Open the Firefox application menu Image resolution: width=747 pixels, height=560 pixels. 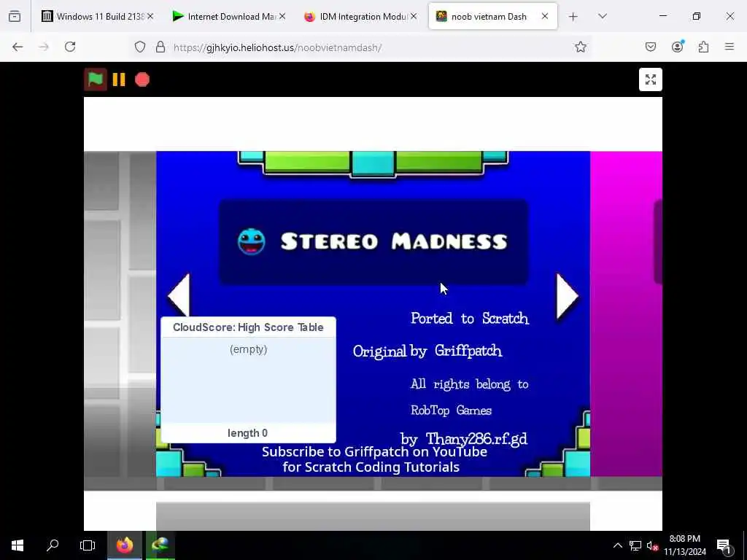(729, 47)
